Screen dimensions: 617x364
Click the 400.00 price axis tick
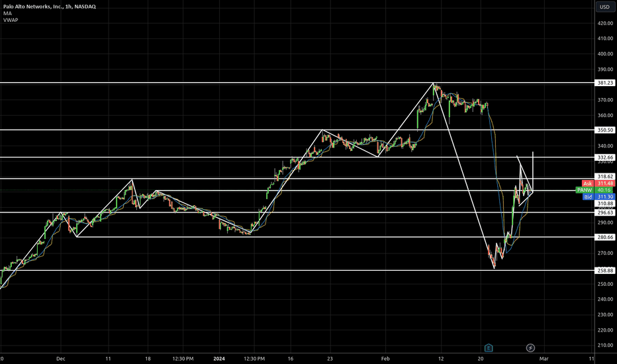(605, 54)
